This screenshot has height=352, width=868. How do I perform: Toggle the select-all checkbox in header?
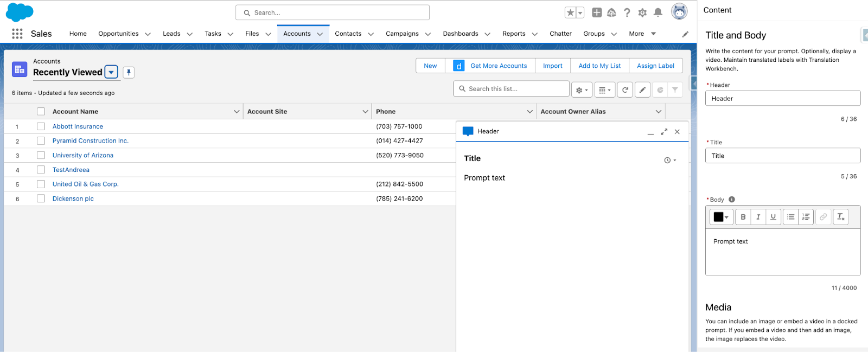pyautogui.click(x=41, y=112)
